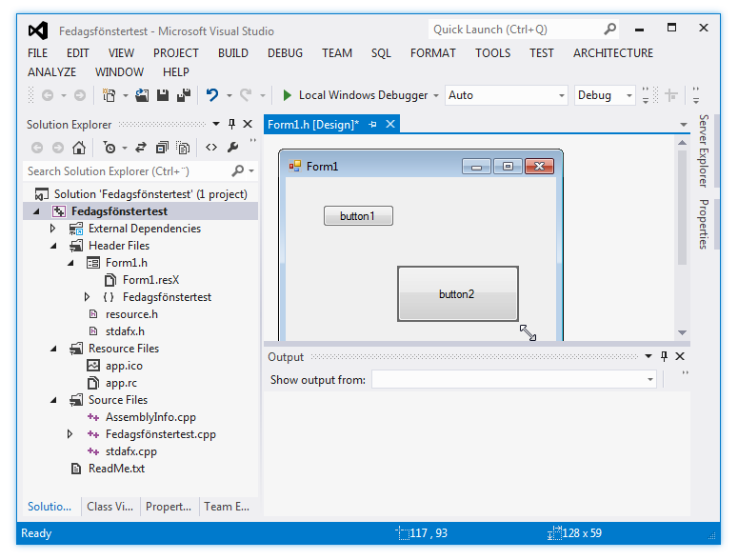Open the BUILD menu
The height and width of the screenshot is (560, 738).
click(x=233, y=53)
